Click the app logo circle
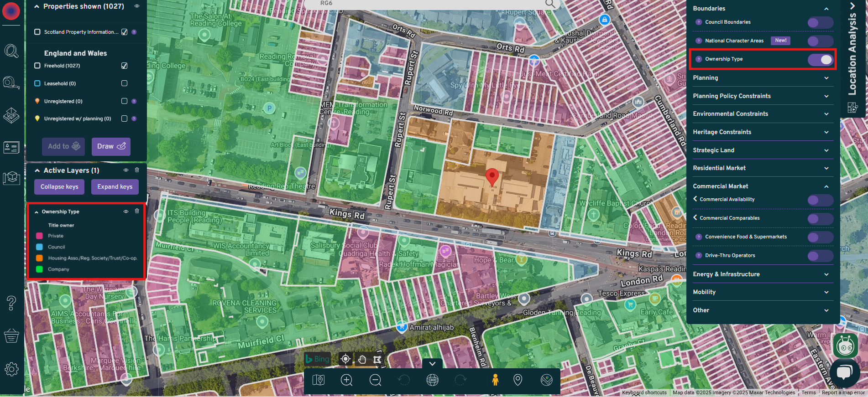 click(x=11, y=11)
